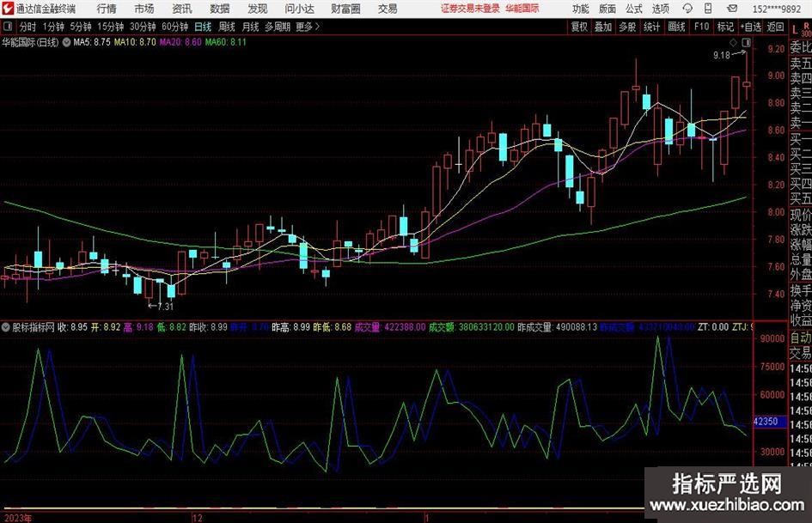Open the 选项 menu

[660, 9]
